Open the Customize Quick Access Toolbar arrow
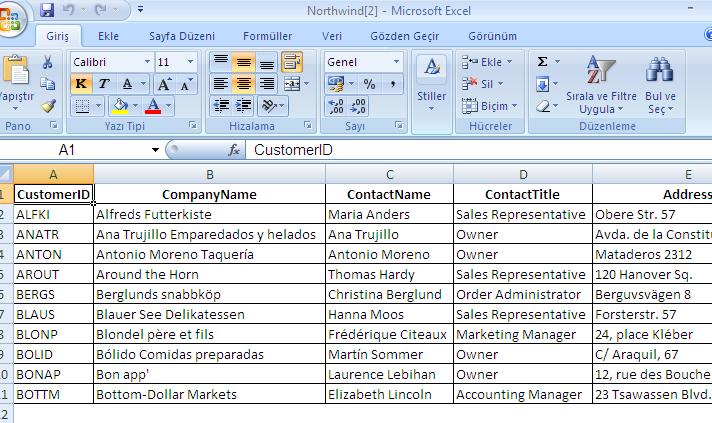The height and width of the screenshot is (423, 712). [x=140, y=9]
